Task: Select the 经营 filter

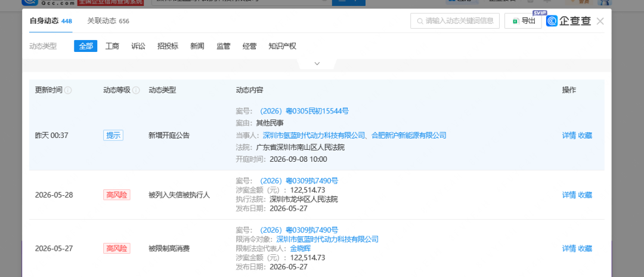Action: click(x=249, y=46)
